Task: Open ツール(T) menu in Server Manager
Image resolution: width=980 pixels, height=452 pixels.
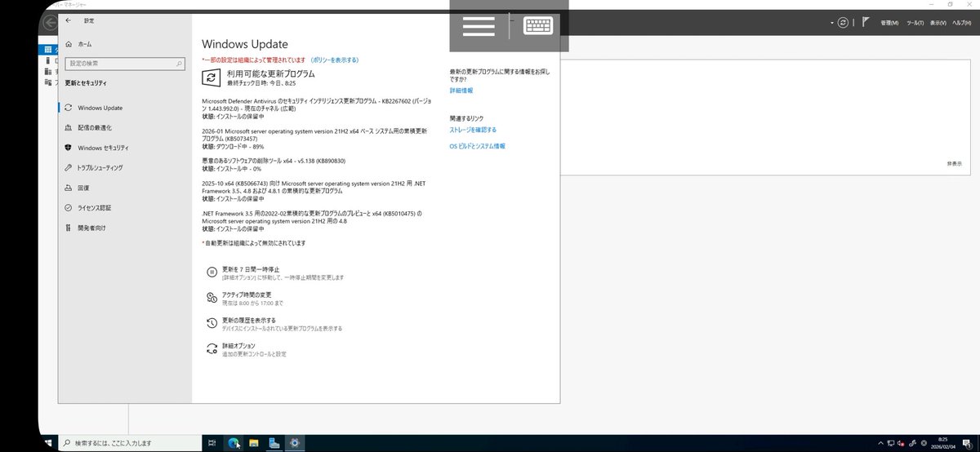Action: [x=915, y=23]
